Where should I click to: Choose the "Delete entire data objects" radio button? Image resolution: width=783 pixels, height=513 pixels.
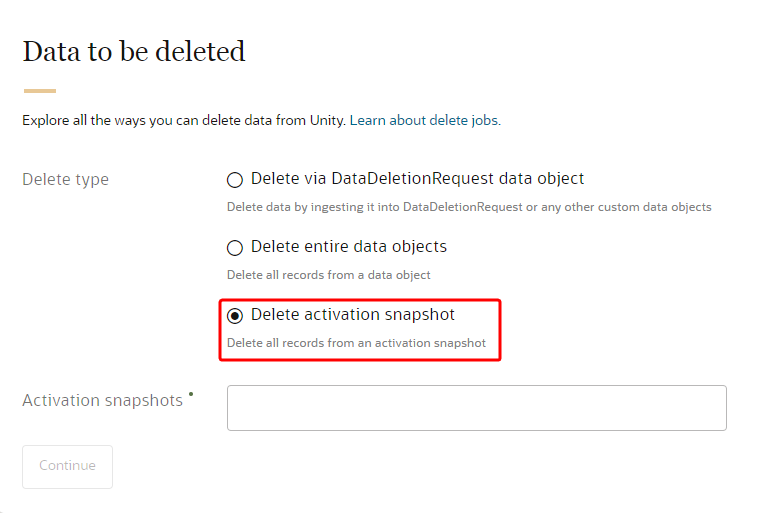click(x=235, y=248)
